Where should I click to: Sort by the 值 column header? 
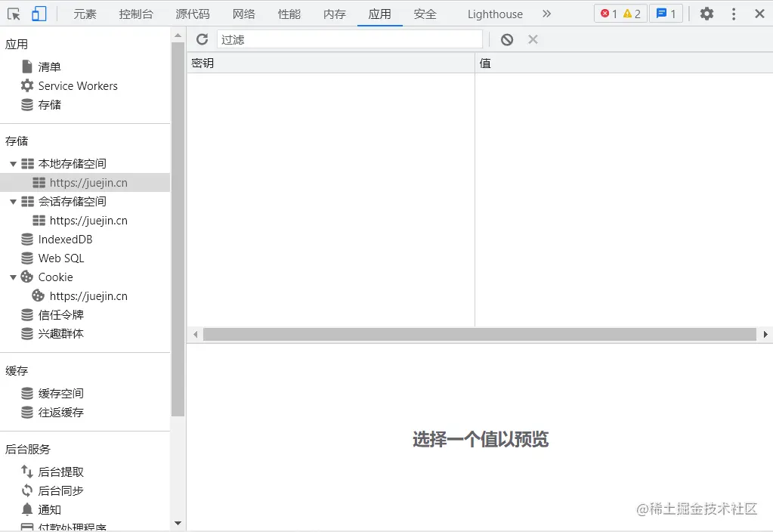coord(624,63)
